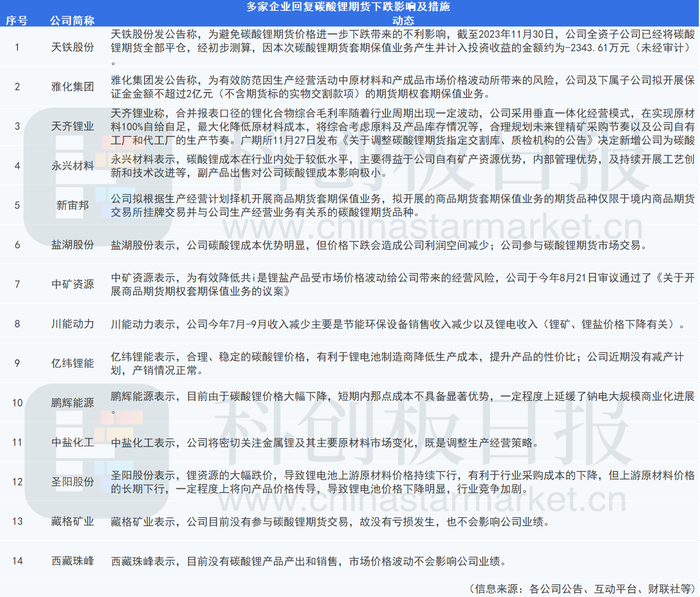Click the 公司简称 column header
Screen dimensions: 700x597
coord(72,21)
